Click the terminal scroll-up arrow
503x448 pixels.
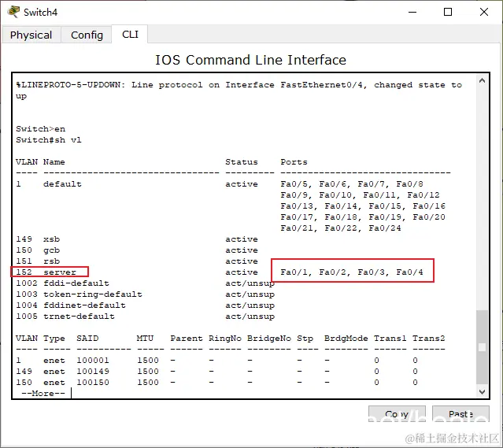tap(482, 80)
